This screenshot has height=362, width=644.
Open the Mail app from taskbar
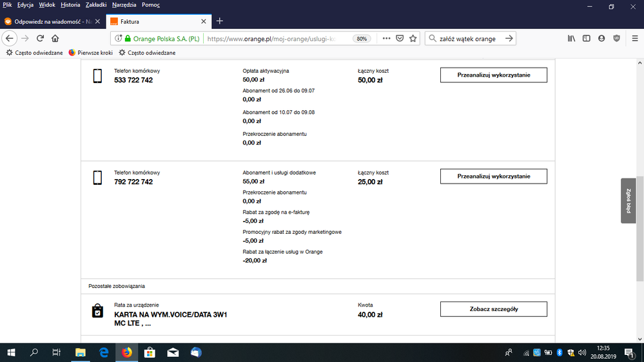click(173, 352)
